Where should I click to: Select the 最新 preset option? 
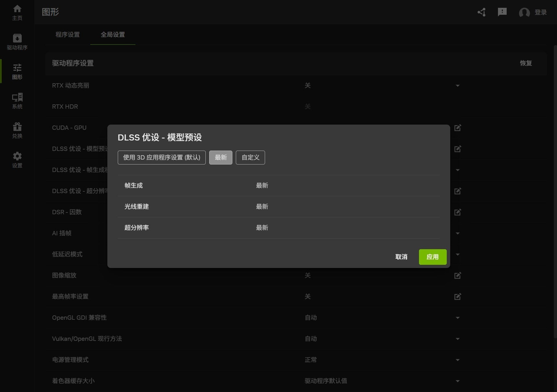(221, 157)
